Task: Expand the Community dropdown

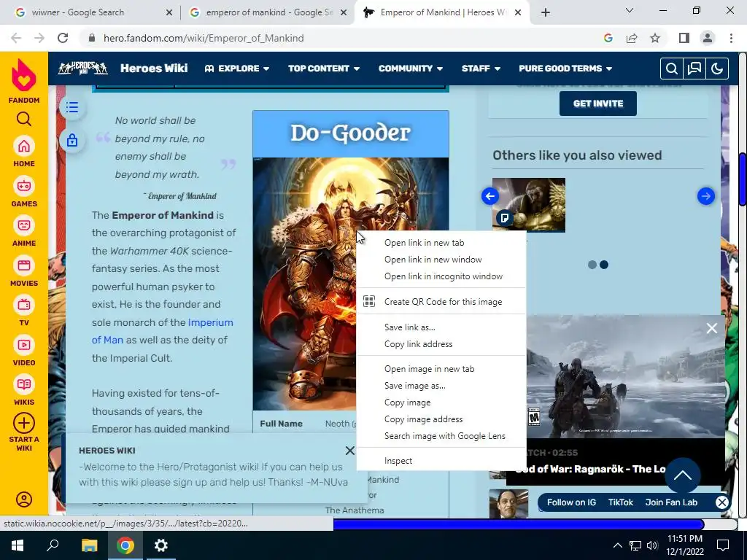Action: point(411,69)
